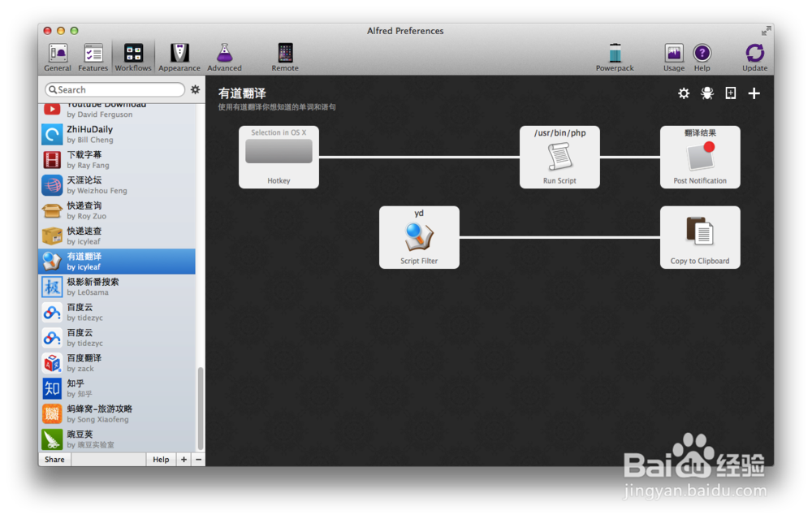812x519 pixels.
Task: Select the 豌豆荚 workflow
Action: (x=118, y=439)
